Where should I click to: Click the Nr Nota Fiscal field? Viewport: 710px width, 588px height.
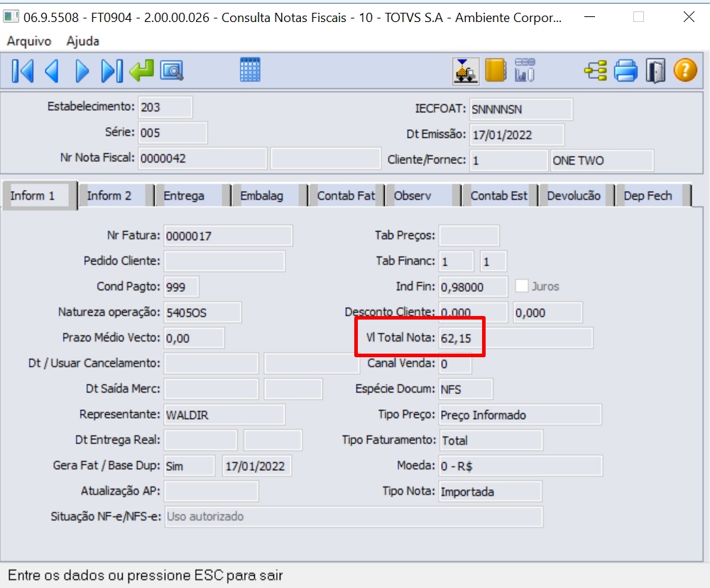[202, 158]
